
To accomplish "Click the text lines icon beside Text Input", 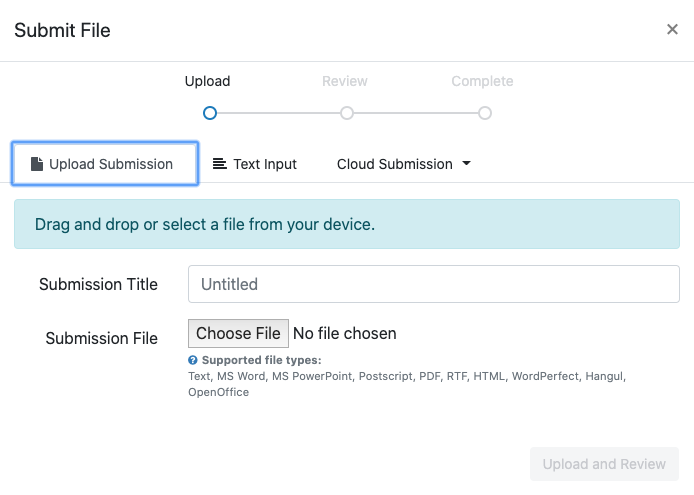I will (x=220, y=164).
